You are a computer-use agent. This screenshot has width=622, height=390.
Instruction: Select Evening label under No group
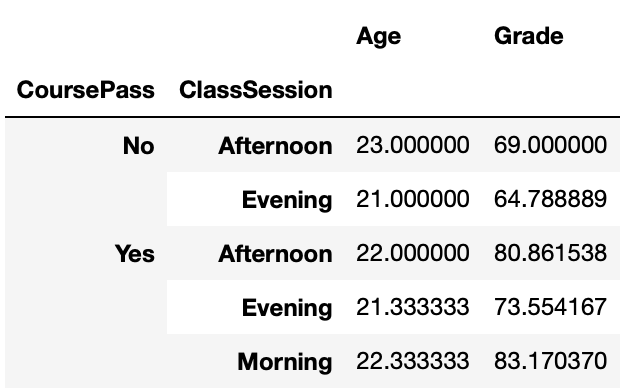(287, 200)
